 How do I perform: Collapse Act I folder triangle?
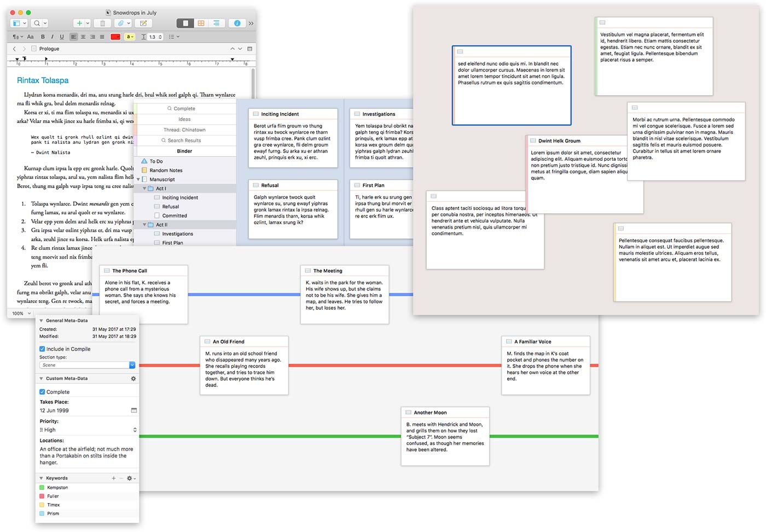[145, 189]
